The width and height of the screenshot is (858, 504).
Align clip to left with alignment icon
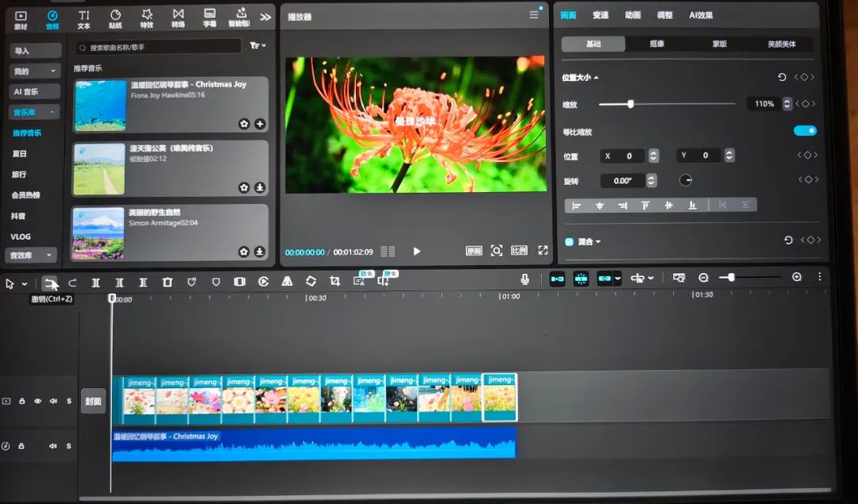576,206
